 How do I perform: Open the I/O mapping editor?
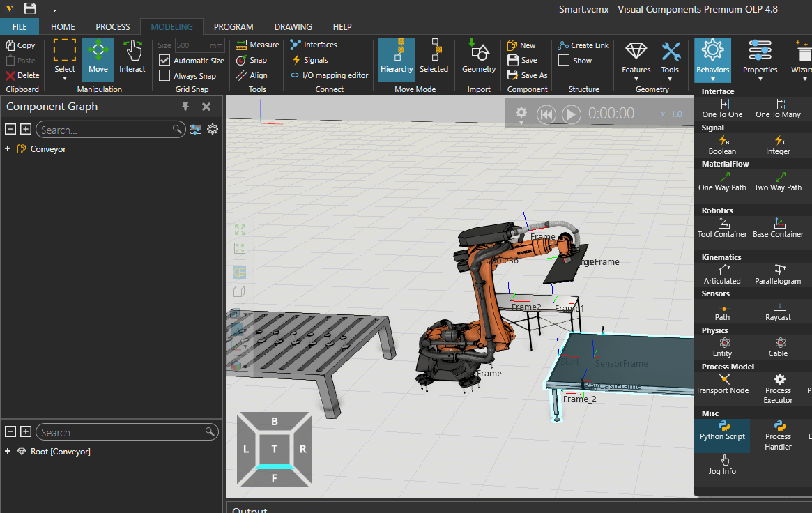330,75
